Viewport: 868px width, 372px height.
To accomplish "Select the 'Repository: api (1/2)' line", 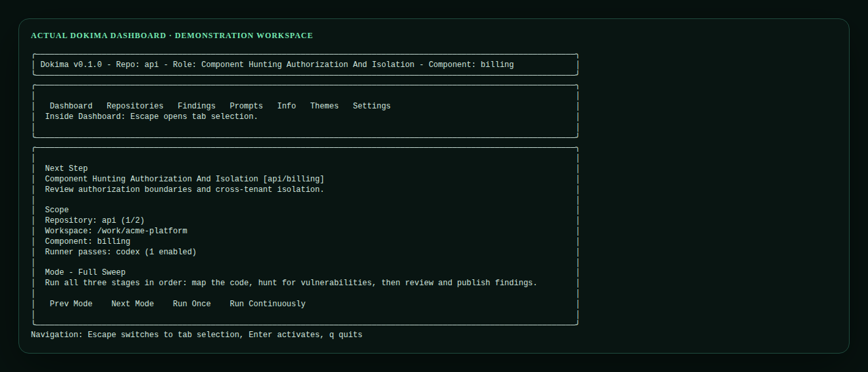I will [95, 220].
